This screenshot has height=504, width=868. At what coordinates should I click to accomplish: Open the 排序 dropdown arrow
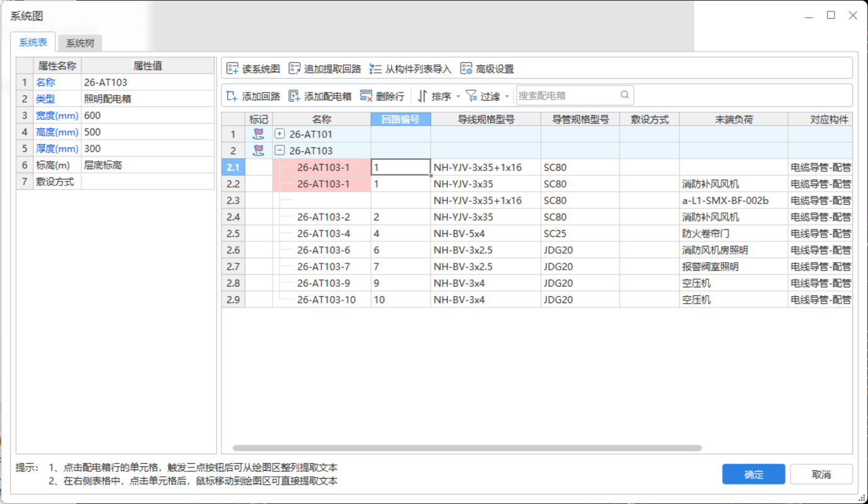[458, 96]
